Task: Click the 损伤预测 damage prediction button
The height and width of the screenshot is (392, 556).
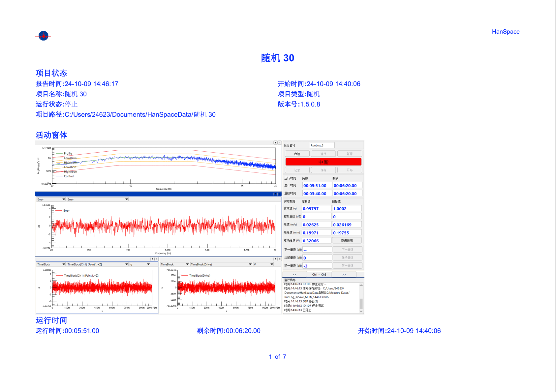Action: pos(347,241)
